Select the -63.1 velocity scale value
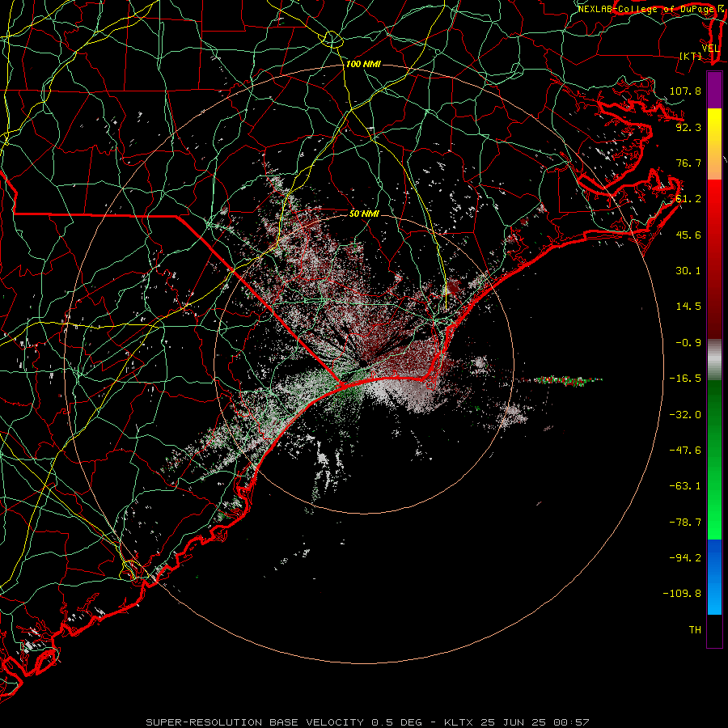This screenshot has width=728, height=728. (685, 486)
